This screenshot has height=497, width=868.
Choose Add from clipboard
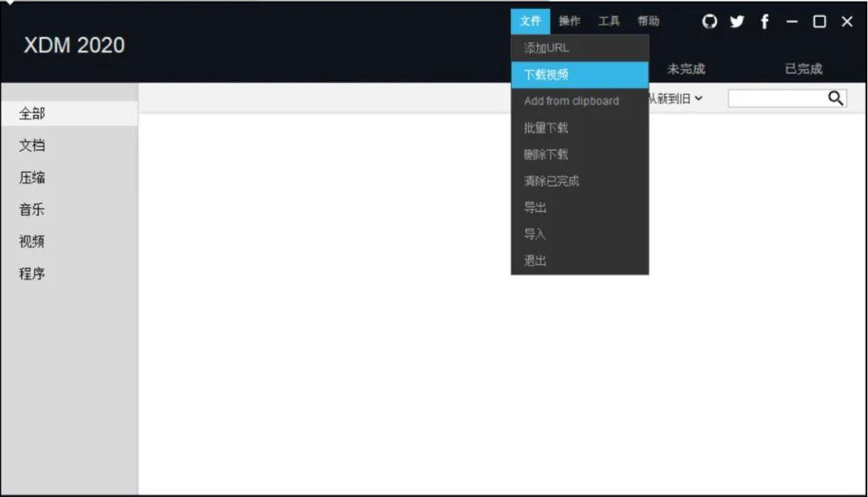click(x=579, y=101)
